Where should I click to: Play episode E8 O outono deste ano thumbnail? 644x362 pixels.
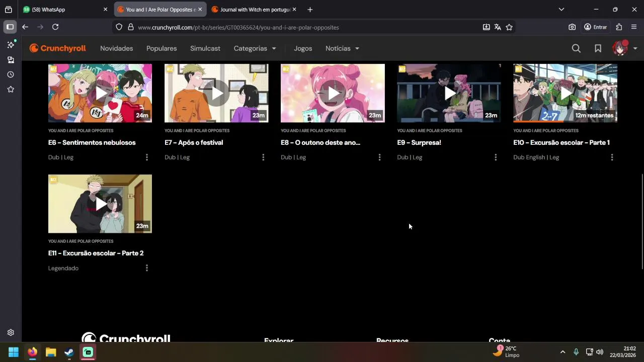click(x=333, y=93)
